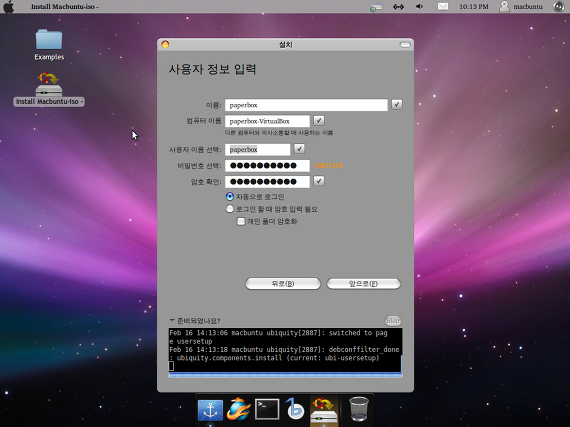Click the pill button in title bar
This screenshot has height=427, width=570.
coord(405,45)
